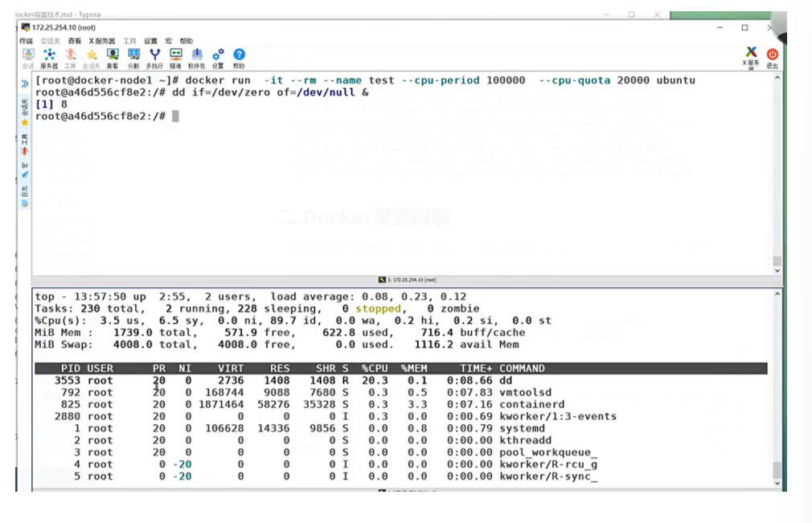Click the yellow 'stopped' word in Tasks line
Screen dimensions: 812x523
pyautogui.click(x=378, y=308)
